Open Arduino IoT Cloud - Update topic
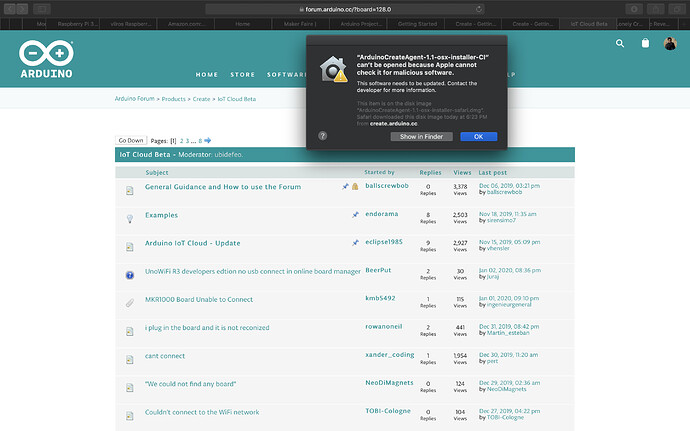This screenshot has width=690, height=431. 193,243
